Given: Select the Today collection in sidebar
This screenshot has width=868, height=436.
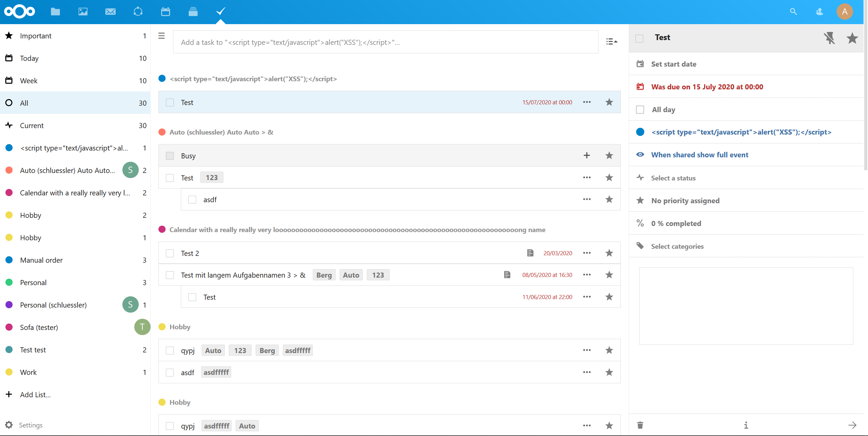Looking at the screenshot, I should pos(29,58).
